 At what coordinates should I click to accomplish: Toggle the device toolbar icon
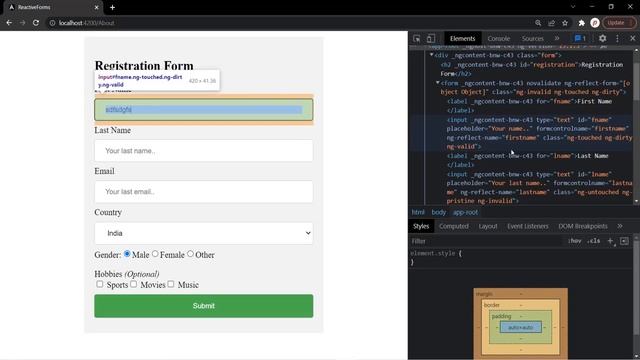431,38
